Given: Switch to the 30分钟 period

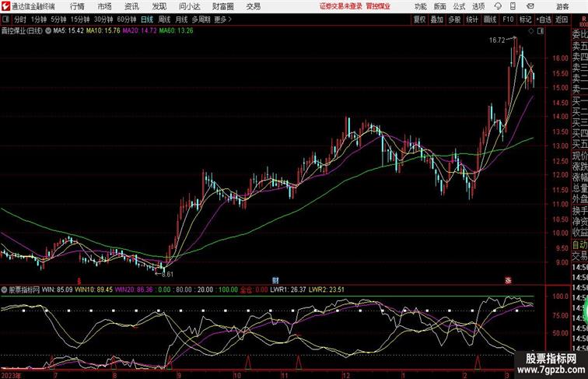Looking at the screenshot, I should [103, 19].
